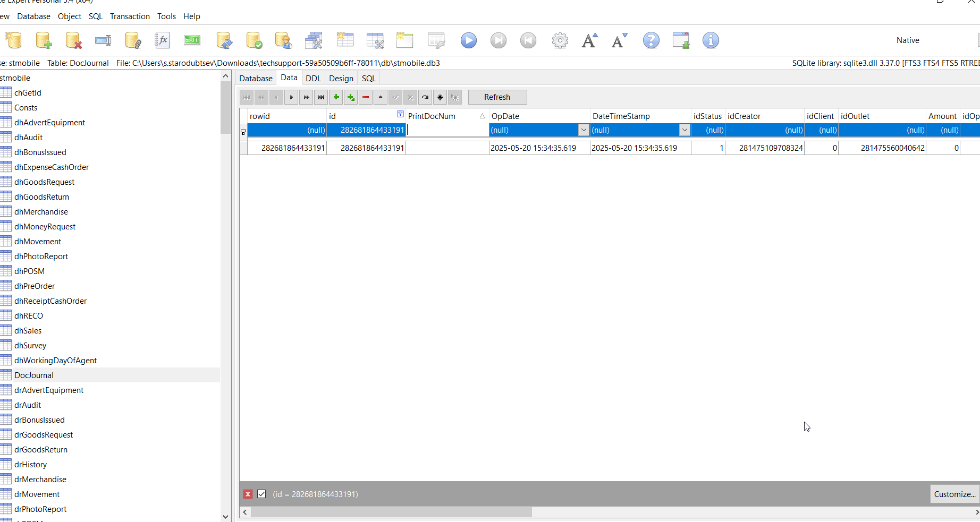Open the Object menu
The width and height of the screenshot is (980, 522).
70,16
